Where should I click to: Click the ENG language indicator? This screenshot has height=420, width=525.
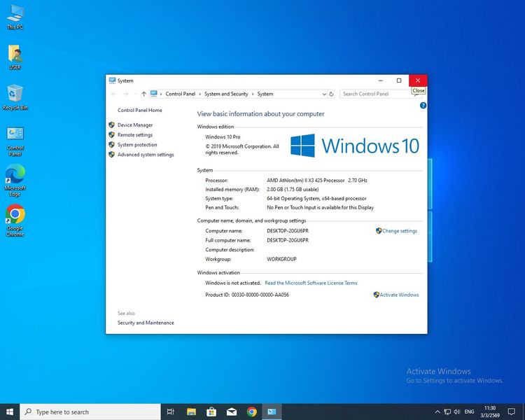point(469,412)
